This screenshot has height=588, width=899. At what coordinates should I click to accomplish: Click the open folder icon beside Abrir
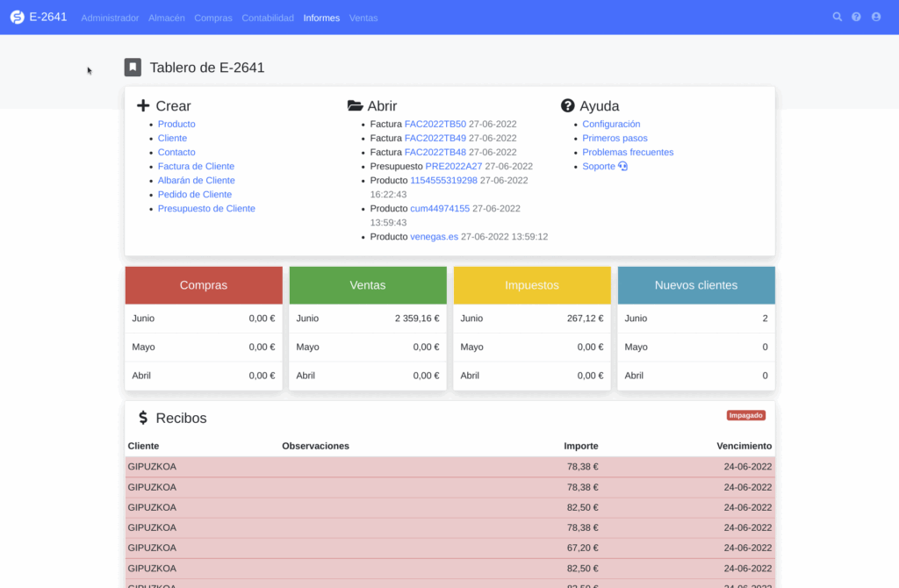point(355,106)
